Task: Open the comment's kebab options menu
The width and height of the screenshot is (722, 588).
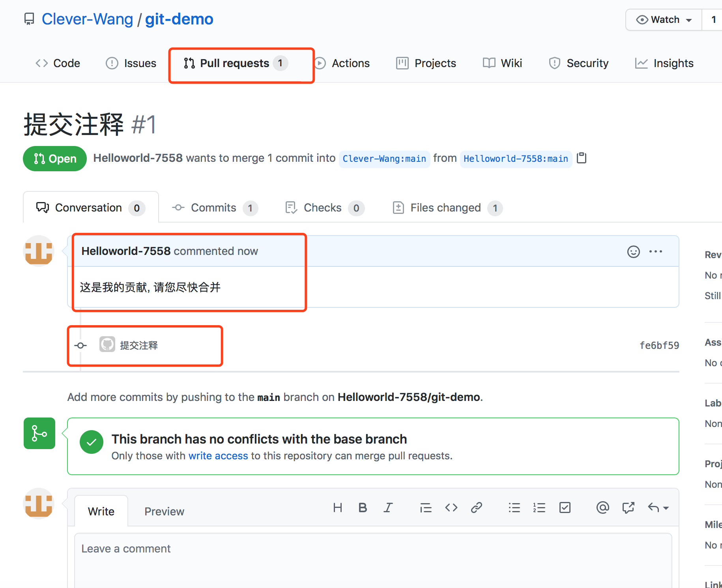Action: 656,251
